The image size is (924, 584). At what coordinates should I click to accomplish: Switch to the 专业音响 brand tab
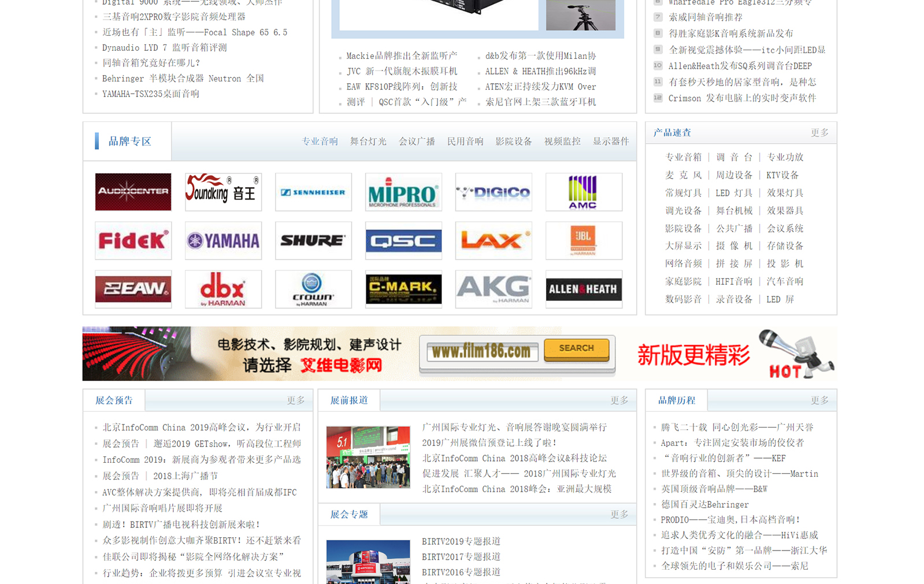(320, 142)
